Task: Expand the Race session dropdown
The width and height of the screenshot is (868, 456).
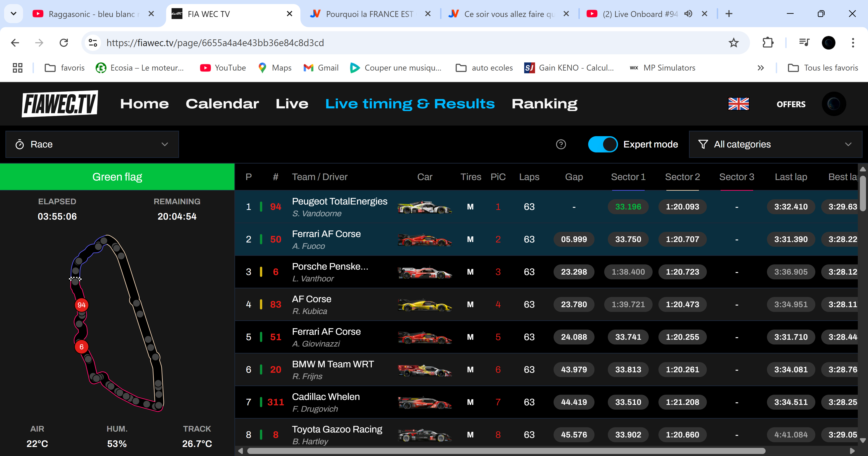Action: tap(92, 144)
